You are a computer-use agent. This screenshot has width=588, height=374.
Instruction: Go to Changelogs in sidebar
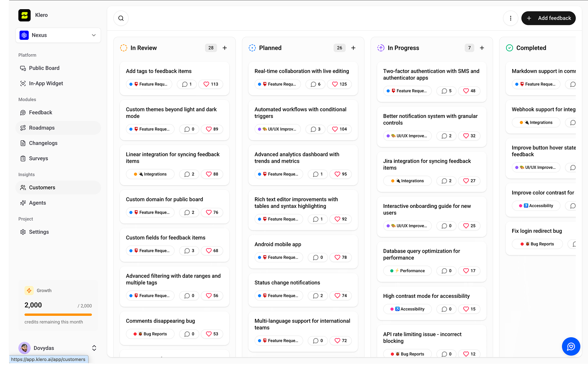coord(43,143)
